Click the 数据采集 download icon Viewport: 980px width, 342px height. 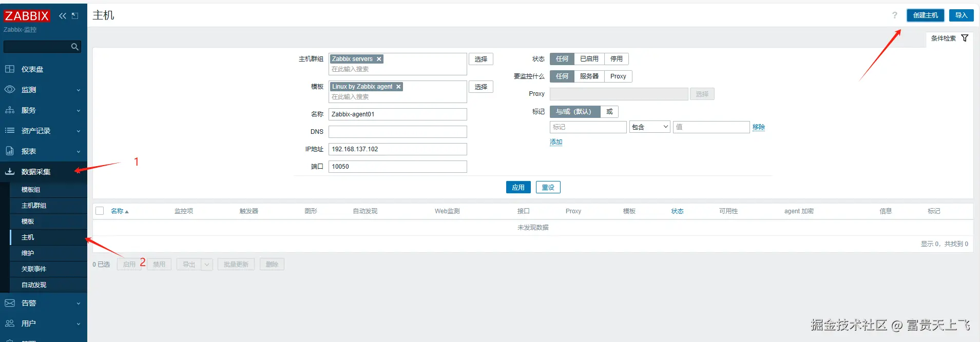point(10,172)
